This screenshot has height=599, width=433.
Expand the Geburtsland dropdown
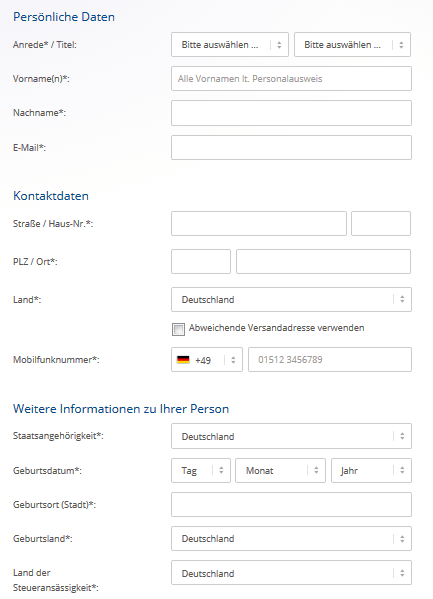click(291, 539)
